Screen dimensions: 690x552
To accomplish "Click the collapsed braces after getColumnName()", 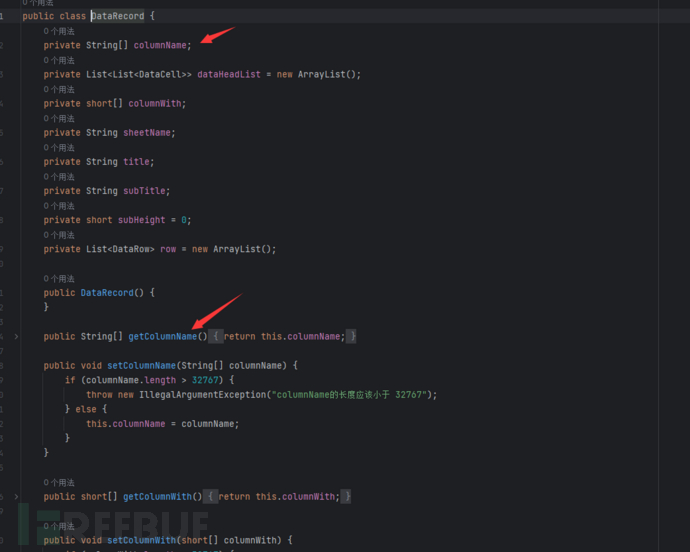I will [x=218, y=337].
